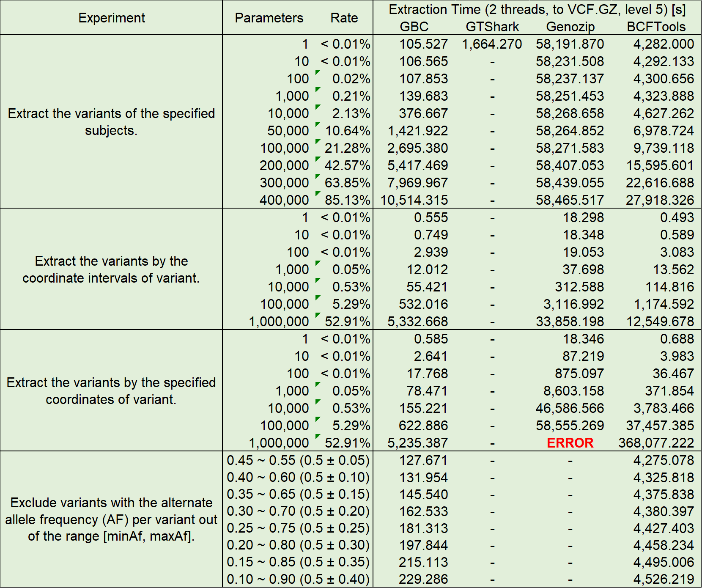This screenshot has width=702, height=588.
Task: Select 'Exclude variants with the alternate allele frequency' cell
Action: click(x=112, y=519)
